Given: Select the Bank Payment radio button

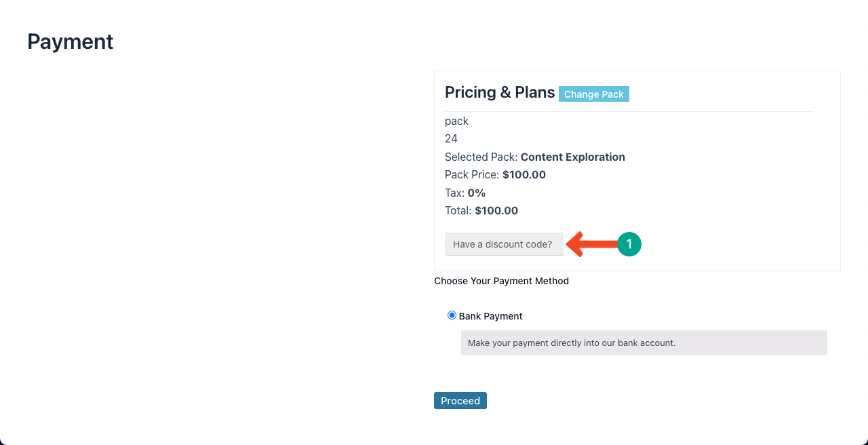Looking at the screenshot, I should [452, 315].
